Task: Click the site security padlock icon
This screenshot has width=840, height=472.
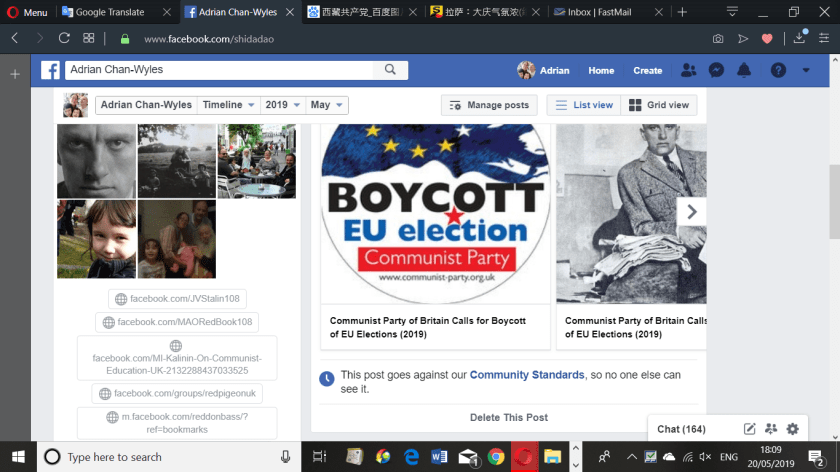Action: (x=125, y=39)
